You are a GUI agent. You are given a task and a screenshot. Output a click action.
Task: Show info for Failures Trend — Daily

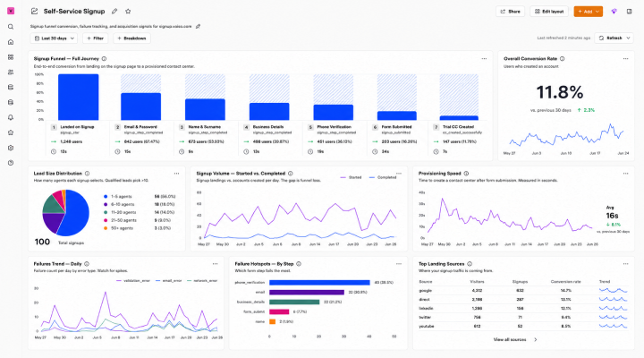pyautogui.click(x=87, y=264)
